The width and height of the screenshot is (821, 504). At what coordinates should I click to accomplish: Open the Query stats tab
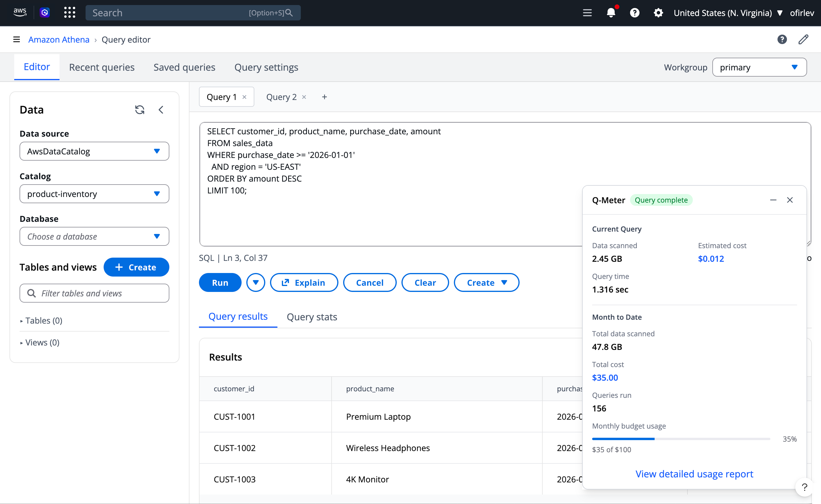(311, 317)
